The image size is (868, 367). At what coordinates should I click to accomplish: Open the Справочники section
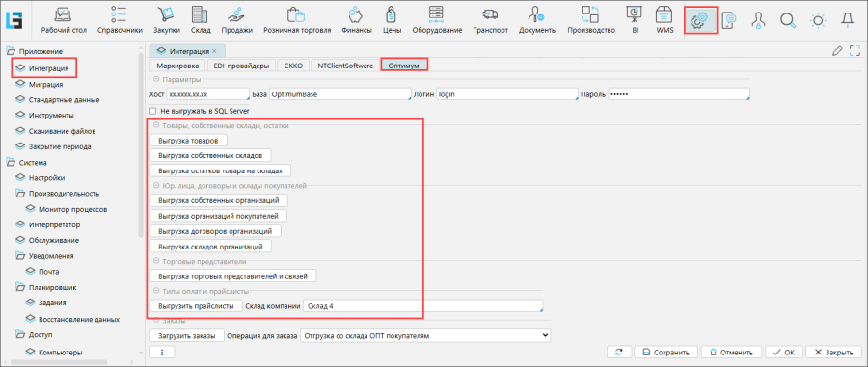[120, 20]
